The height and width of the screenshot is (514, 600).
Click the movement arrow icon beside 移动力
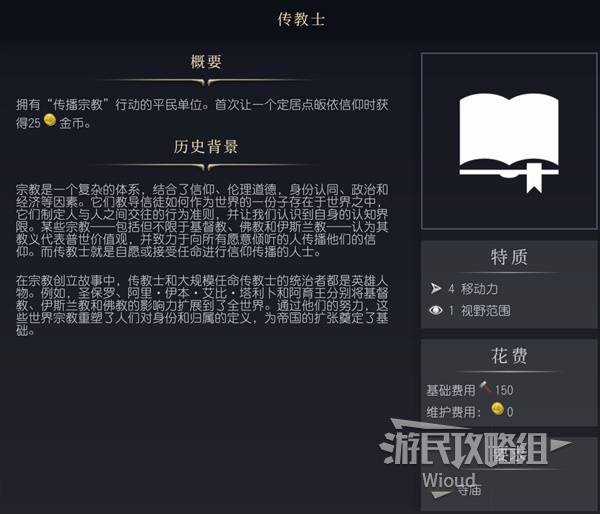click(436, 289)
